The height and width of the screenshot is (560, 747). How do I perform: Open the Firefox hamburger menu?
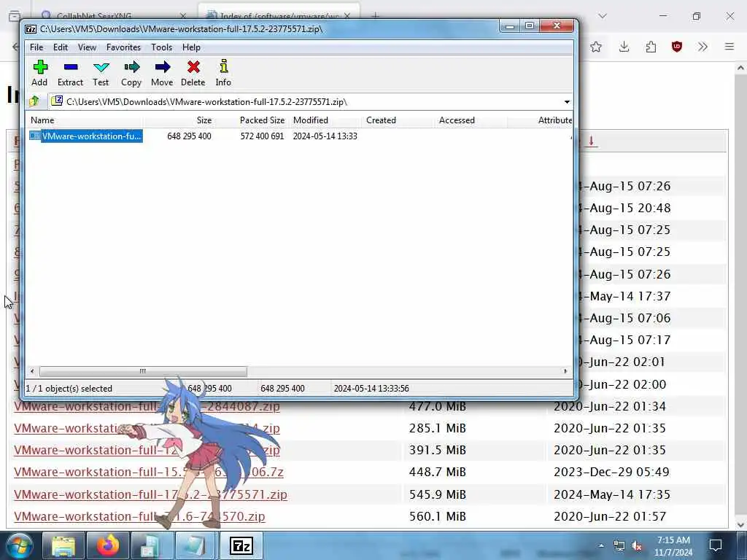click(x=729, y=47)
